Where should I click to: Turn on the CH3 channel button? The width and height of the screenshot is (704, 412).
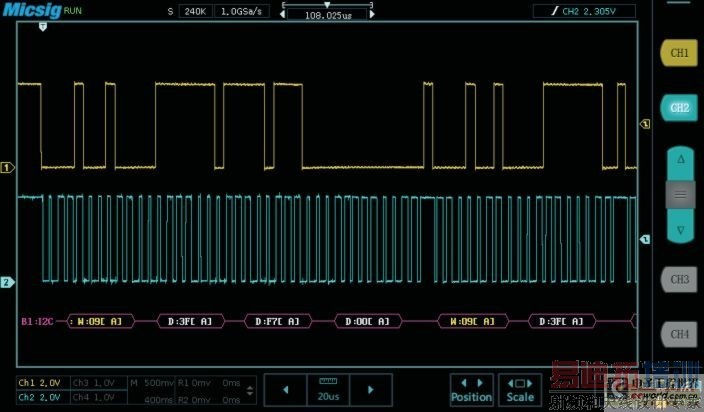pos(679,279)
